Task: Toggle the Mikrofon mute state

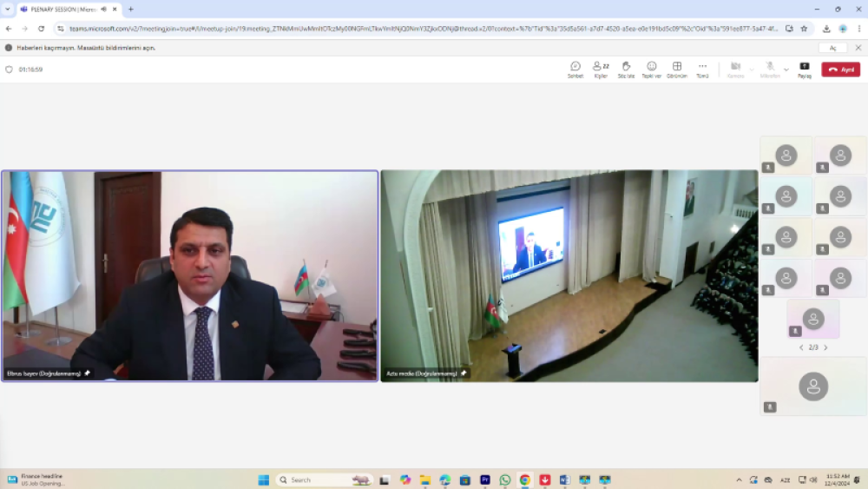Action: point(770,69)
